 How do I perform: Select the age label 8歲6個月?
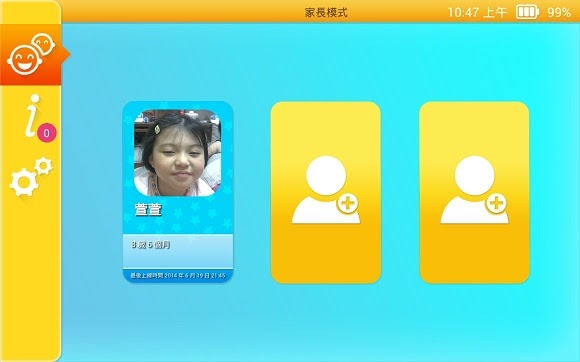click(151, 245)
